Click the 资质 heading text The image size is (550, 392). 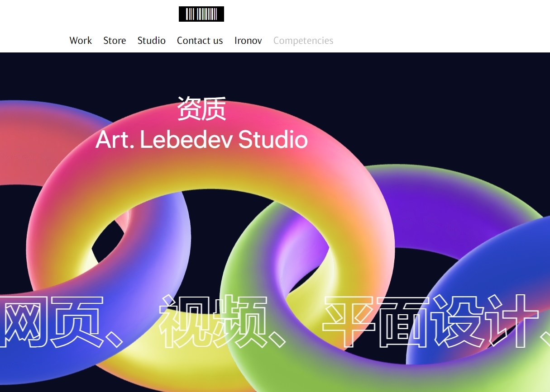201,109
